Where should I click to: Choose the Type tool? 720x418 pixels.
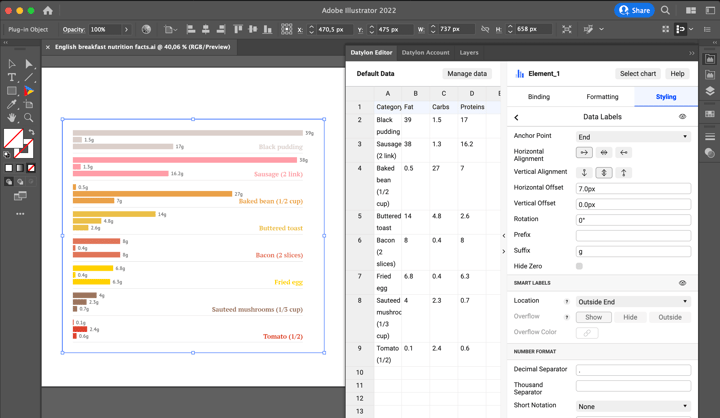click(11, 77)
